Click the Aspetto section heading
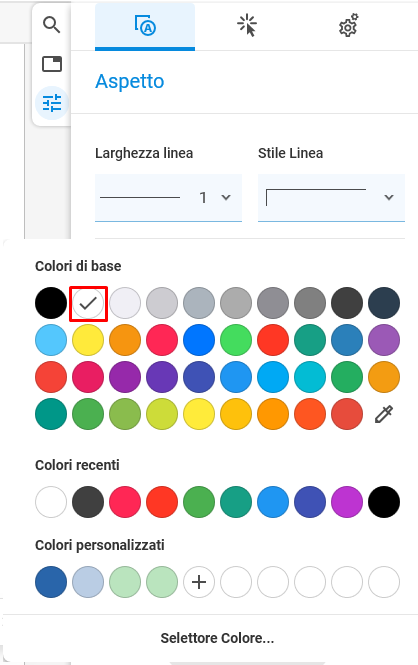The image size is (418, 665). [130, 81]
